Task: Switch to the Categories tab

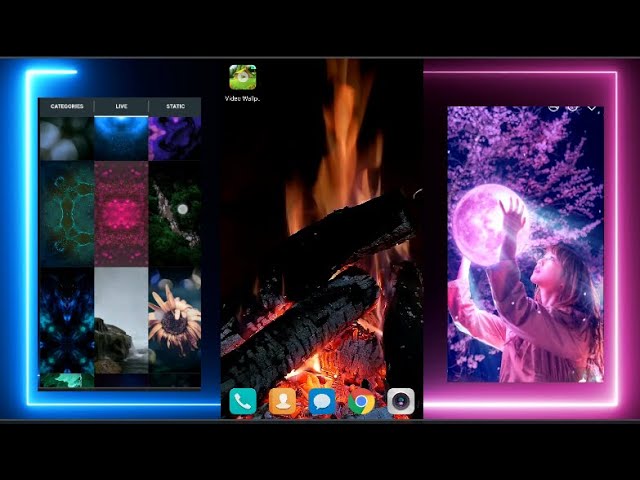Action: (67, 106)
